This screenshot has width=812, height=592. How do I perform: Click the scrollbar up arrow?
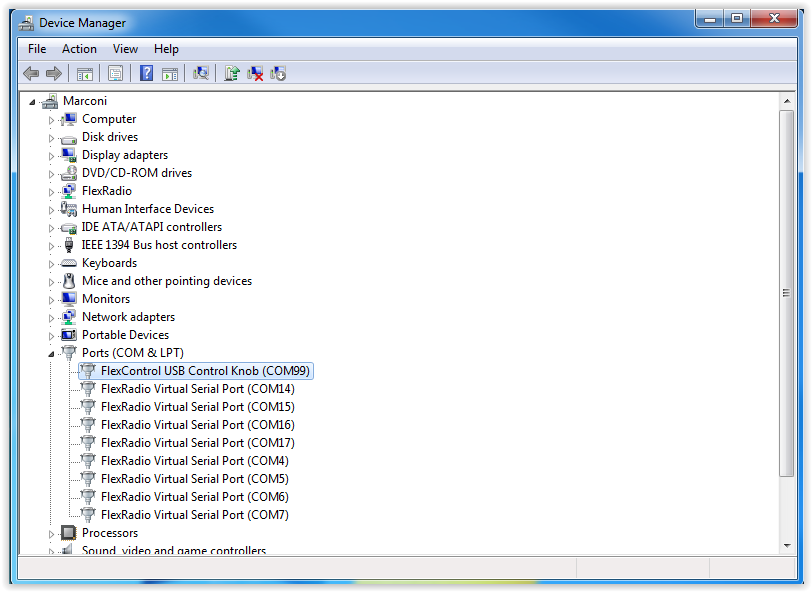coord(787,102)
